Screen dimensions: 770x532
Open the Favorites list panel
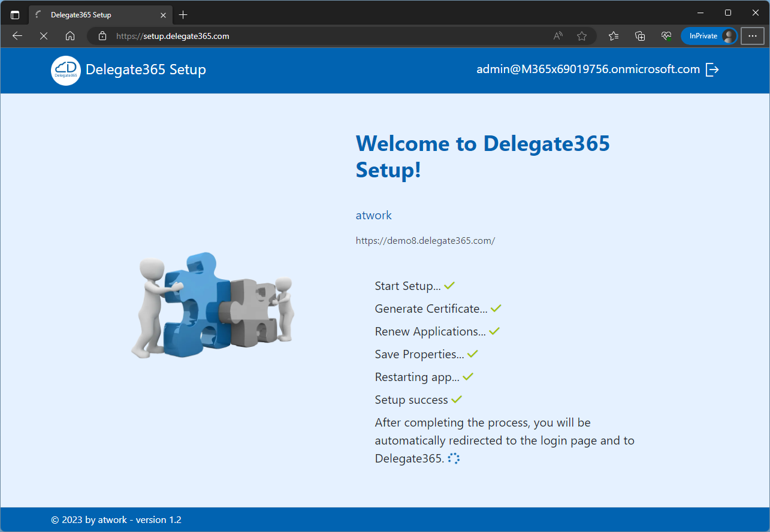pyautogui.click(x=613, y=36)
